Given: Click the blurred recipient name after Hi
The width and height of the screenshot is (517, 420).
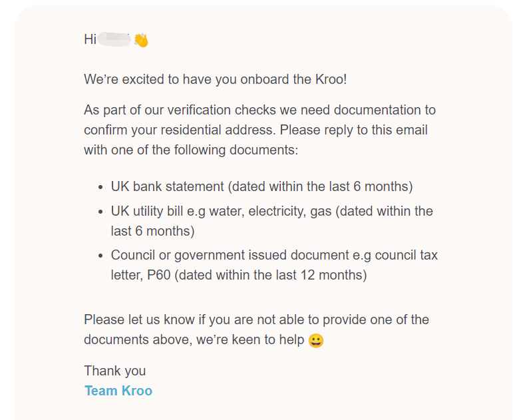Looking at the screenshot, I should [114, 39].
